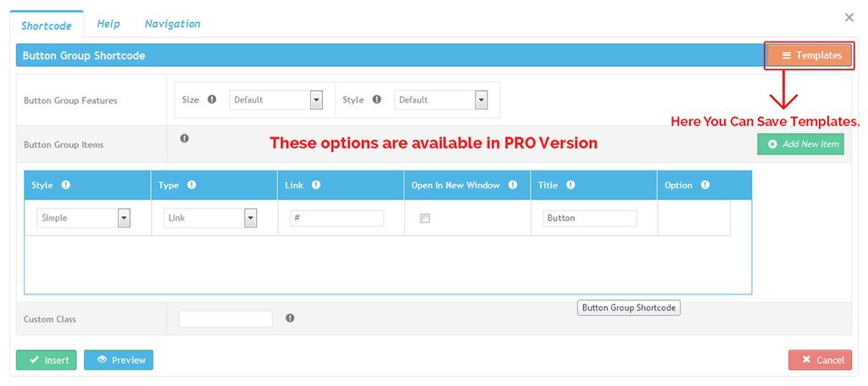
Task: Click info icon beside Open In New Window
Action: tap(513, 185)
